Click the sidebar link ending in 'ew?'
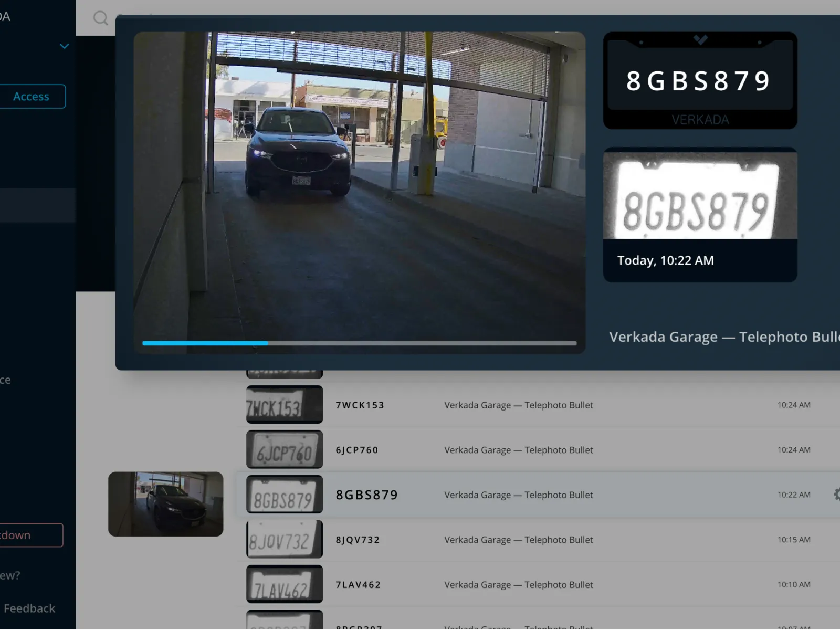Viewport: 840px width, 630px height. pos(10,575)
